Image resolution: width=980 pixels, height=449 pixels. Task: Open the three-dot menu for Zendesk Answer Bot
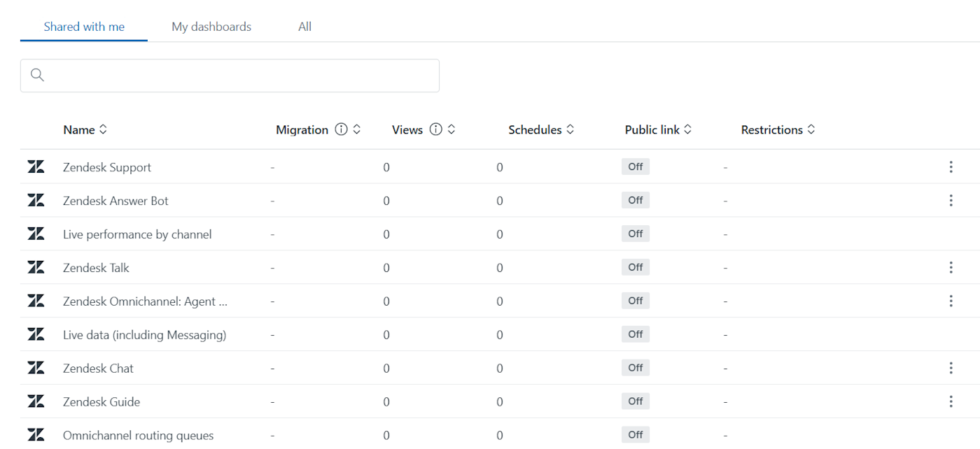point(951,200)
